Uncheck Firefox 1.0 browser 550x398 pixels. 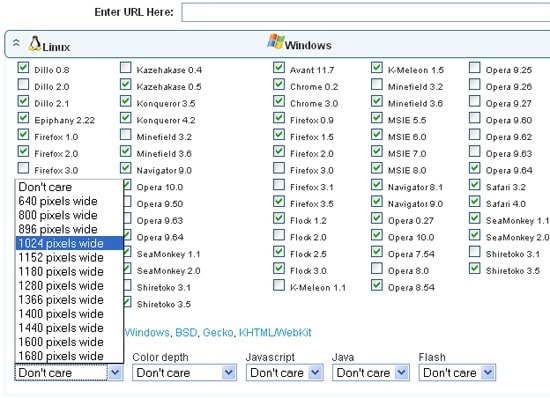point(23,134)
